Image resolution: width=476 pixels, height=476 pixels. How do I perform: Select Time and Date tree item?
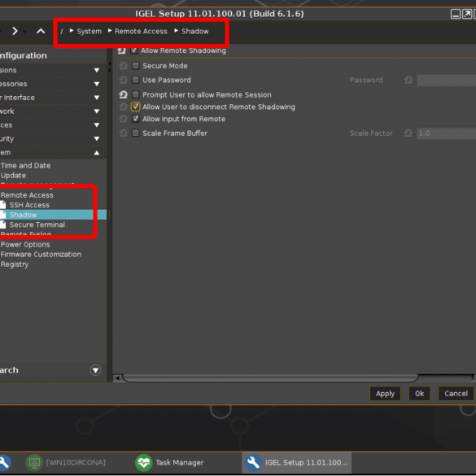tap(25, 165)
